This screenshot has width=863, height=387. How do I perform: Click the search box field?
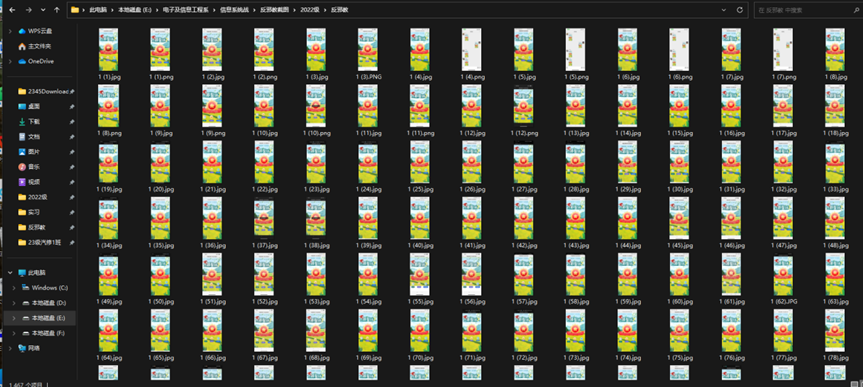(x=805, y=10)
